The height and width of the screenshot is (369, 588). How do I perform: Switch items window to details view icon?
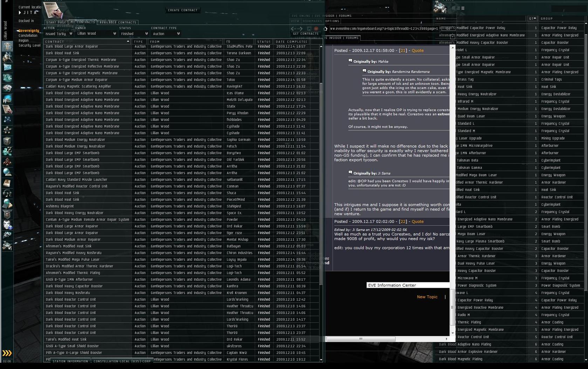pyautogui.click(x=458, y=8)
